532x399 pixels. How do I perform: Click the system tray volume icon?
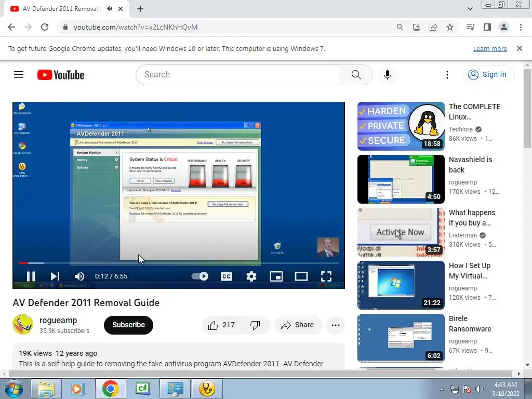(479, 389)
